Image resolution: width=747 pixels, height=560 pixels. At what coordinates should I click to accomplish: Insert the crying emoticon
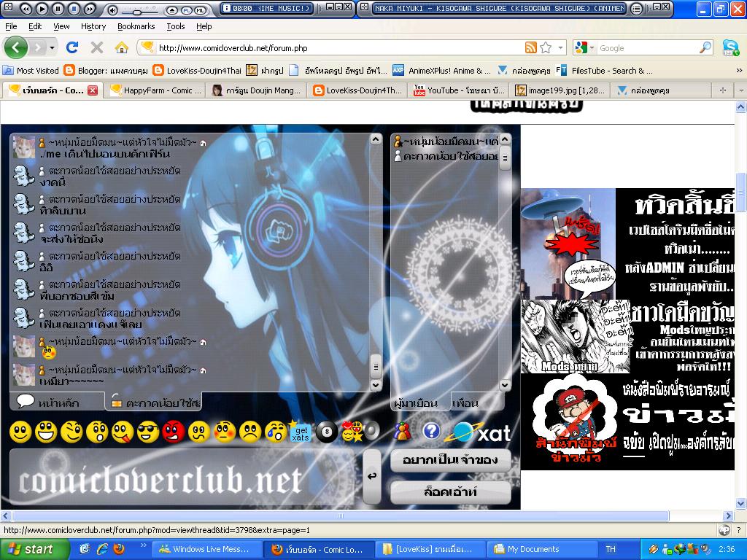(275, 432)
